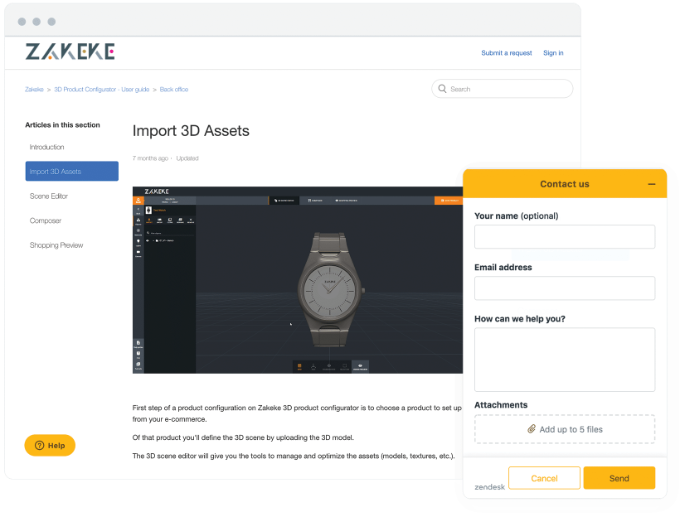The width and height of the screenshot is (680, 530).
Task: Click the Email address input field
Action: [564, 288]
